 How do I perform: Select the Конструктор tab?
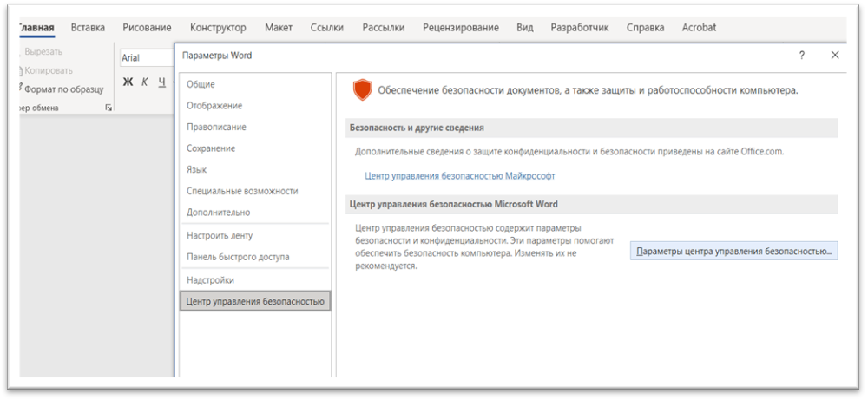(x=218, y=27)
